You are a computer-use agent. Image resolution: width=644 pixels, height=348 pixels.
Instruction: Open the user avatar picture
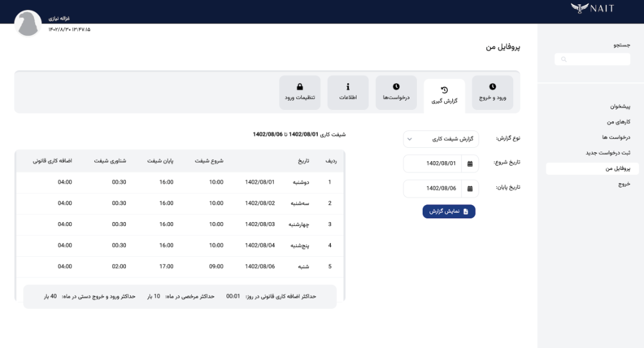click(x=28, y=23)
